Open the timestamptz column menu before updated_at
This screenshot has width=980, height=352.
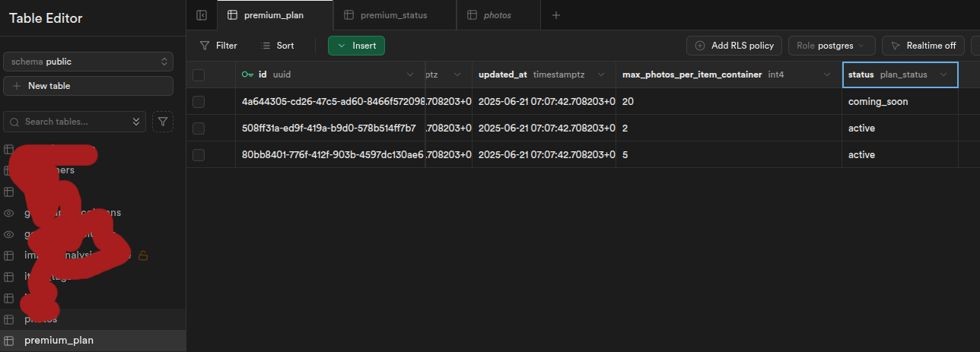coord(457,75)
